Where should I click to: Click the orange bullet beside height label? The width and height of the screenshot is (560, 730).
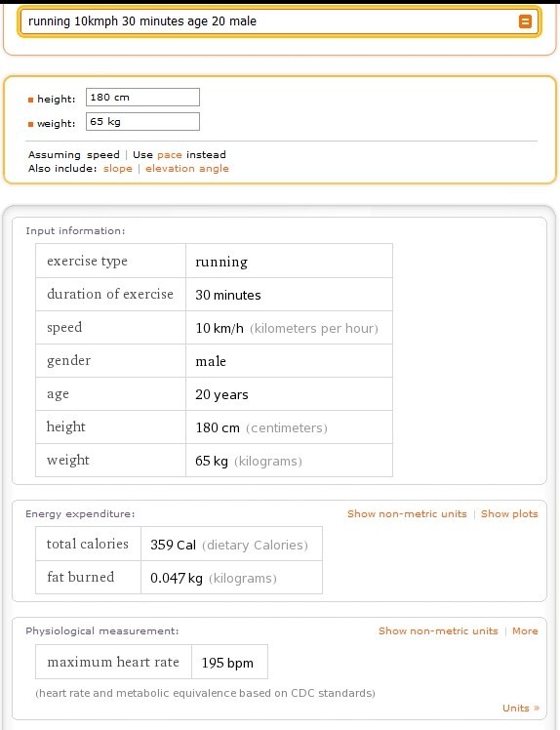30,100
